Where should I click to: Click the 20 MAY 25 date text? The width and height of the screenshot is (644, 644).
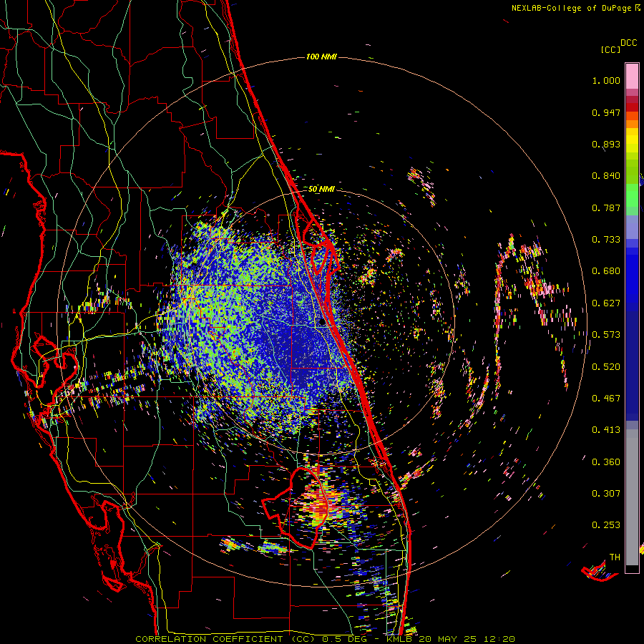(447, 639)
